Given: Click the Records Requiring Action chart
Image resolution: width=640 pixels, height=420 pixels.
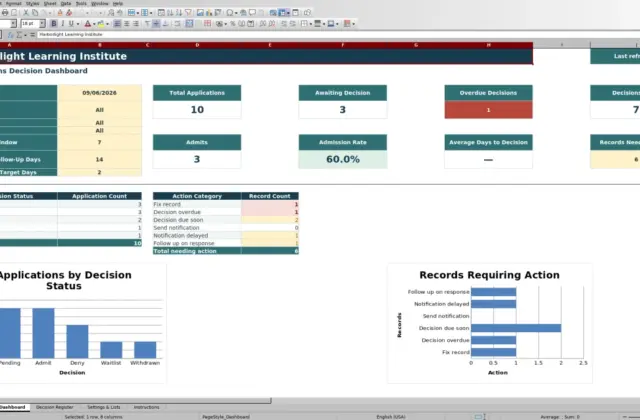Looking at the screenshot, I should (490, 323).
